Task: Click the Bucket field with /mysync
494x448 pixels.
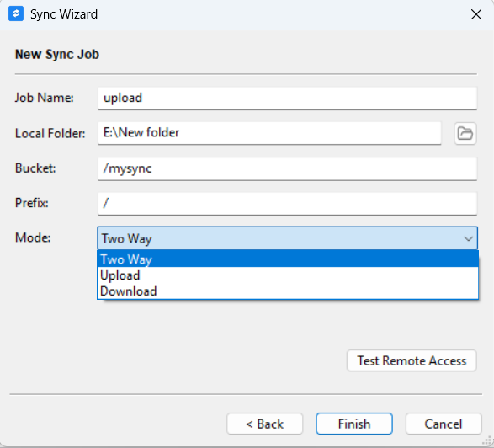Action: point(287,169)
